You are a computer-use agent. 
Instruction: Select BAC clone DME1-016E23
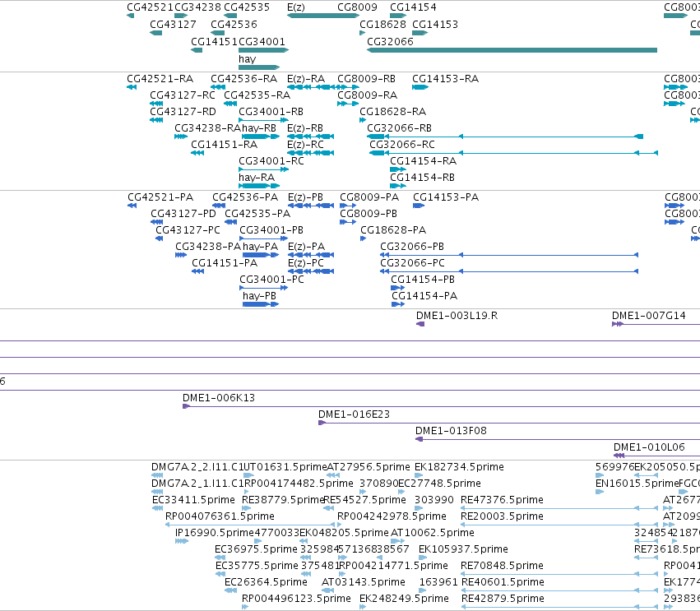pos(354,414)
